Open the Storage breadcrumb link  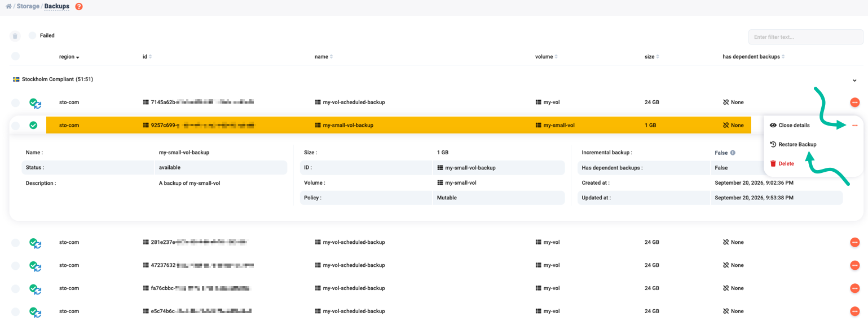coord(28,6)
